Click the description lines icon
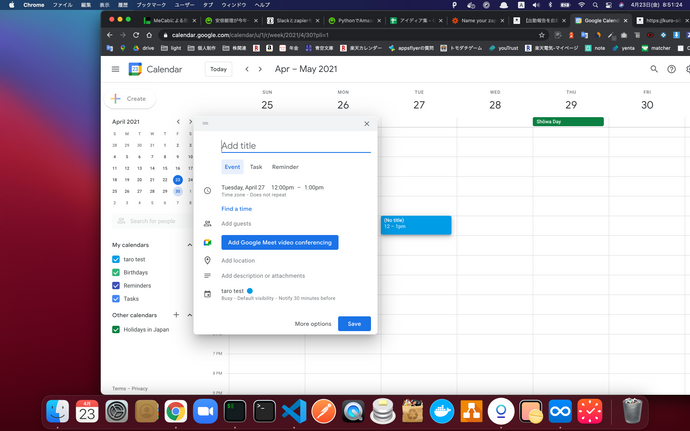The height and width of the screenshot is (431, 690). click(x=207, y=276)
